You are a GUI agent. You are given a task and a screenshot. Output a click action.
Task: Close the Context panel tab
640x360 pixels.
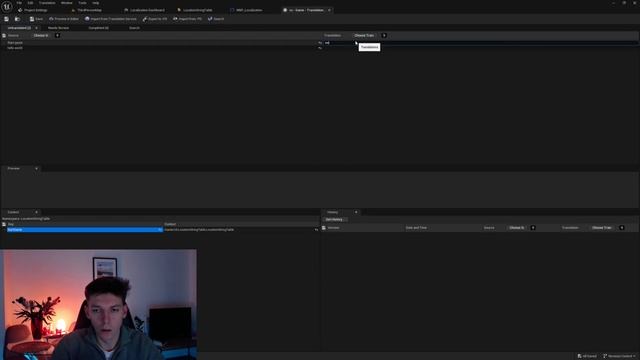pos(36,212)
